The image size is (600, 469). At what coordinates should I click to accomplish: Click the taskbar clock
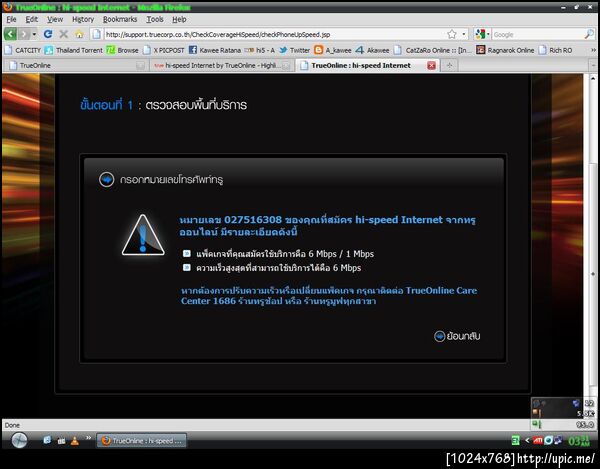click(579, 441)
